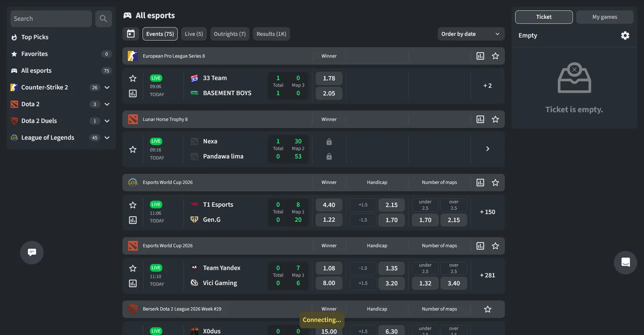Expand League of Legends category
644x335 pixels.
107,138
